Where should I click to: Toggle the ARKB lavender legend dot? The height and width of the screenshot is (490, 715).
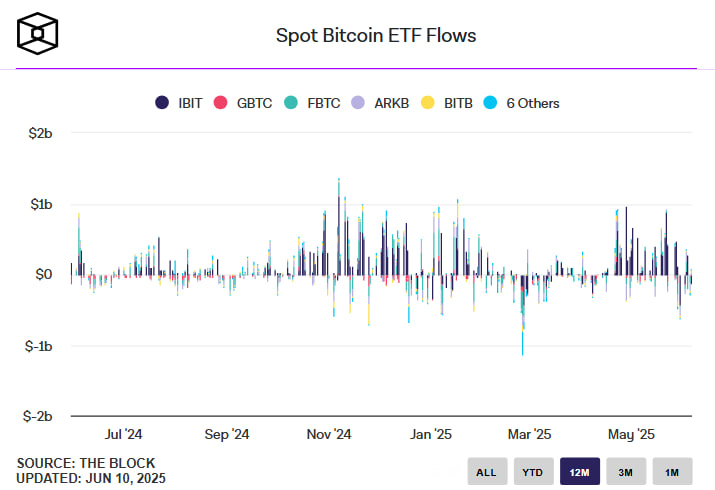[x=358, y=103]
